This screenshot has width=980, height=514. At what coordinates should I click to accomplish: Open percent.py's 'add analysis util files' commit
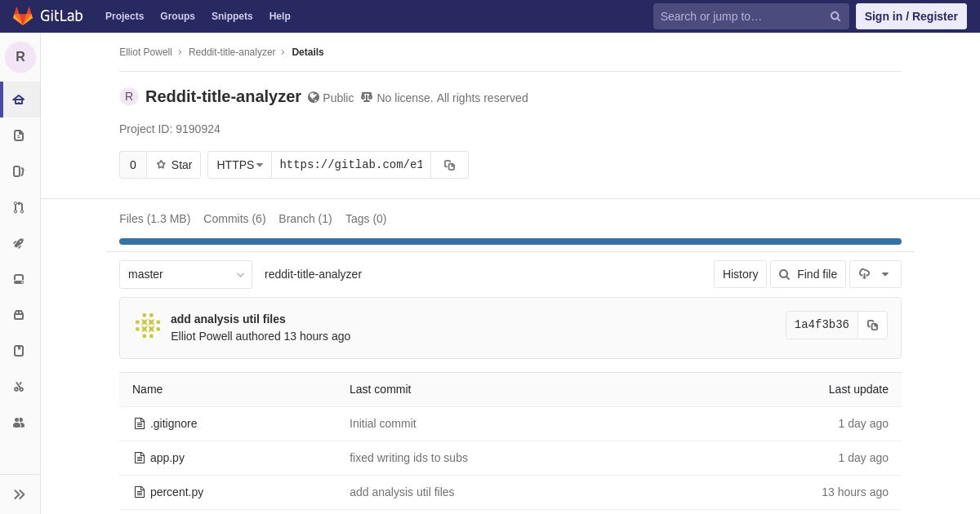coord(402,492)
